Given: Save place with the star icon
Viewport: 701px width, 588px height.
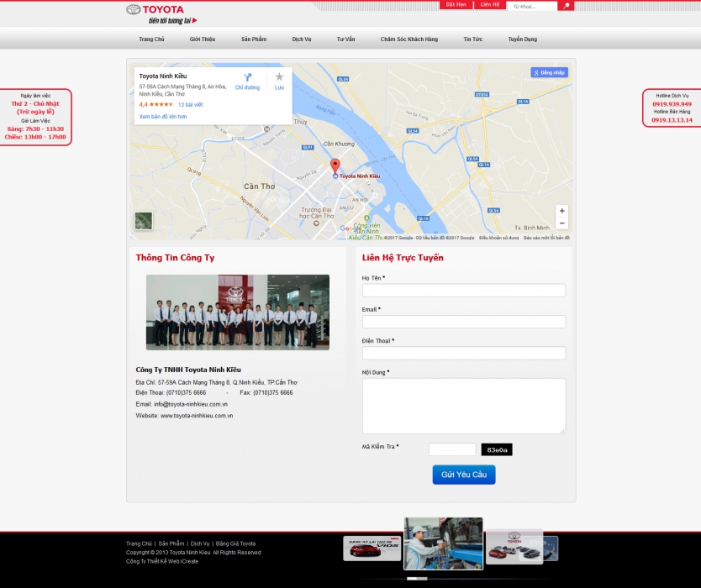Looking at the screenshot, I should pyautogui.click(x=279, y=77).
